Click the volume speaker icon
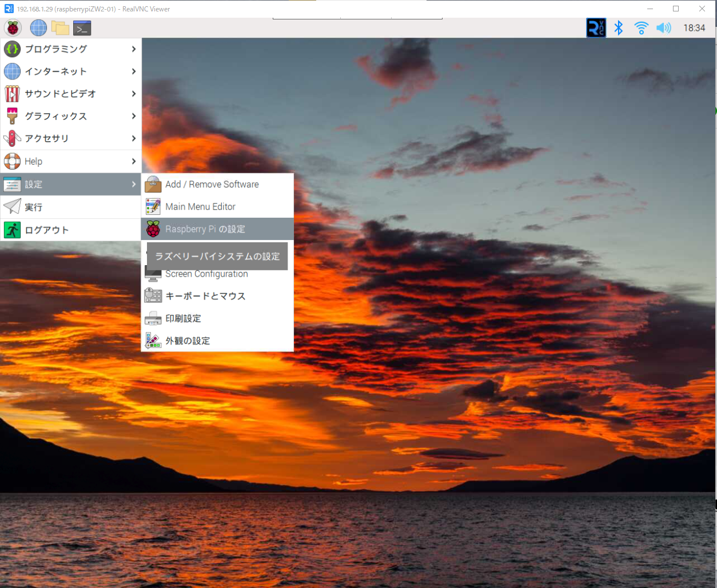Screen dimensions: 717x588 [664, 28]
